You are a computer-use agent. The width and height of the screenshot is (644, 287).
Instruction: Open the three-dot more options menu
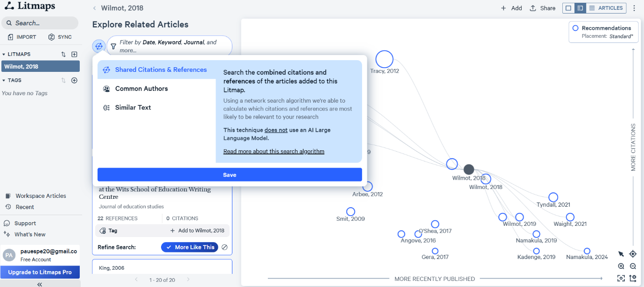[x=634, y=8]
